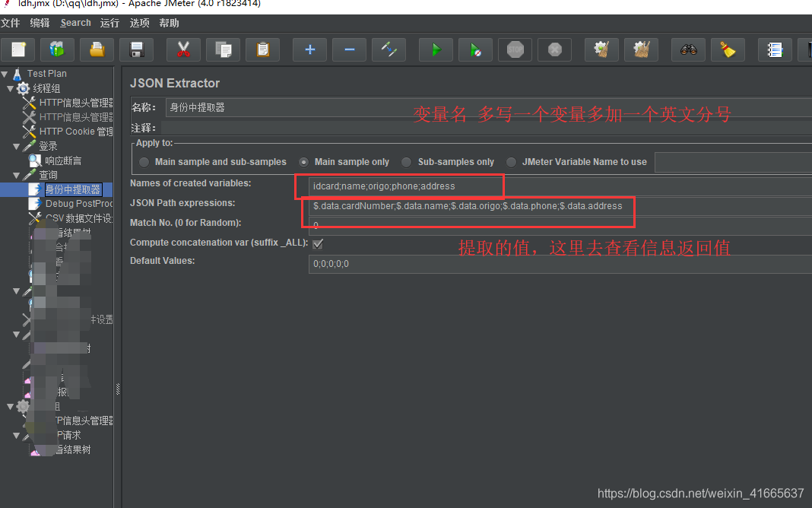Screen dimensions: 812x508
Task: Open the Search menu
Action: [x=75, y=24]
